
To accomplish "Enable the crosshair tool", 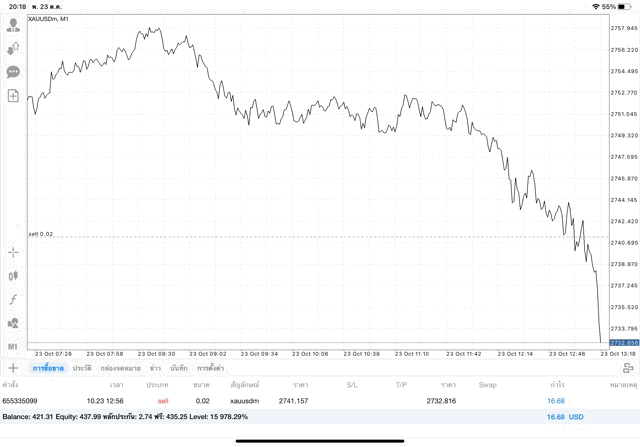I will 13,252.
